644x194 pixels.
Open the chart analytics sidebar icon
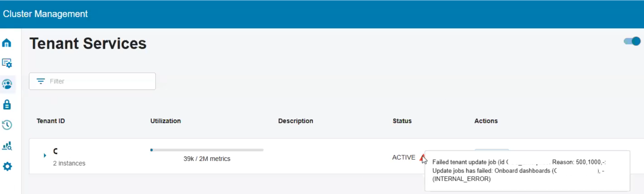tap(7, 146)
